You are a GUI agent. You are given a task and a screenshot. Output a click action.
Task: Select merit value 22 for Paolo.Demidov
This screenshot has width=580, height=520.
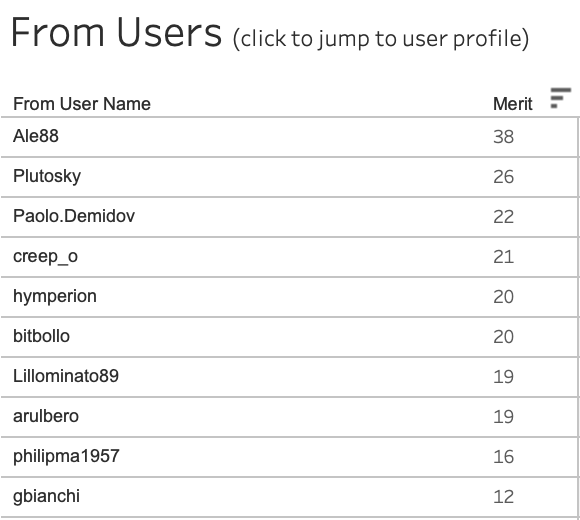[503, 217]
